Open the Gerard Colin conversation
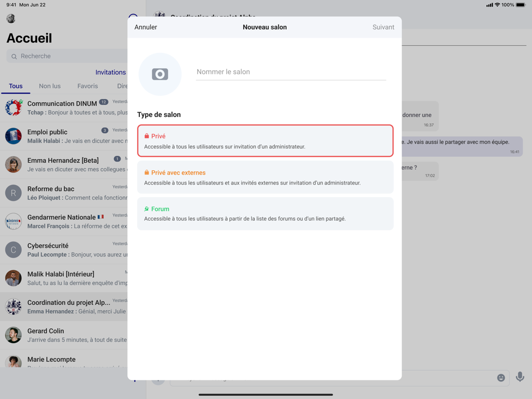The height and width of the screenshot is (399, 532). [64, 335]
